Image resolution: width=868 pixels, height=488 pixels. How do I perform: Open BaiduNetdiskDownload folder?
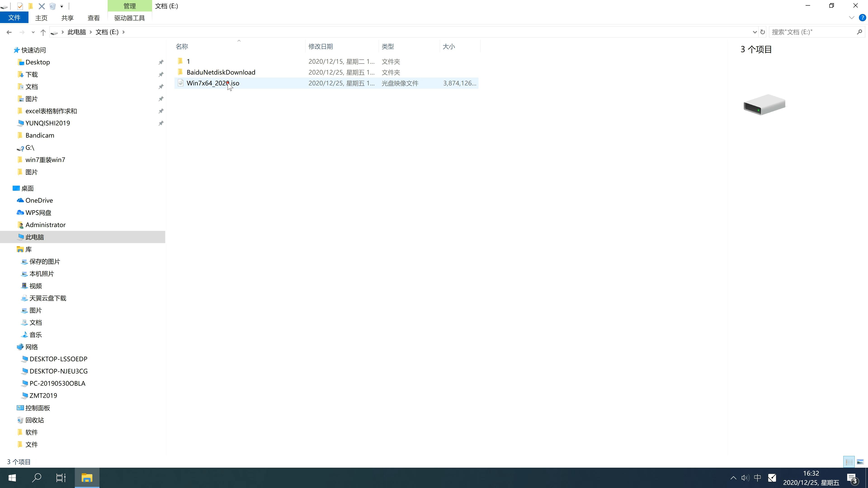[221, 72]
